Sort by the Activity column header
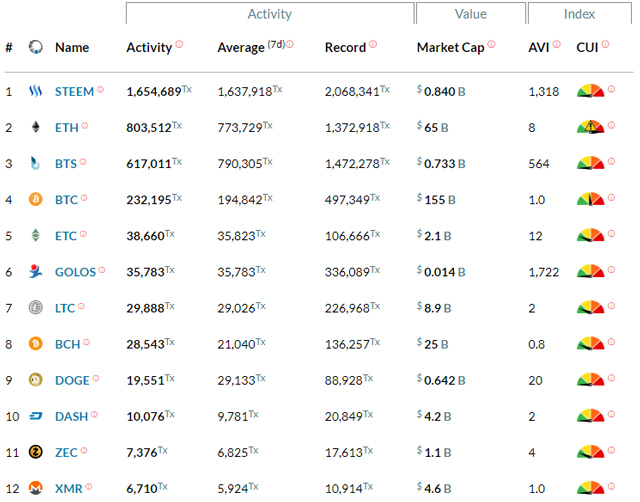The height and width of the screenshot is (502, 640). (x=149, y=48)
